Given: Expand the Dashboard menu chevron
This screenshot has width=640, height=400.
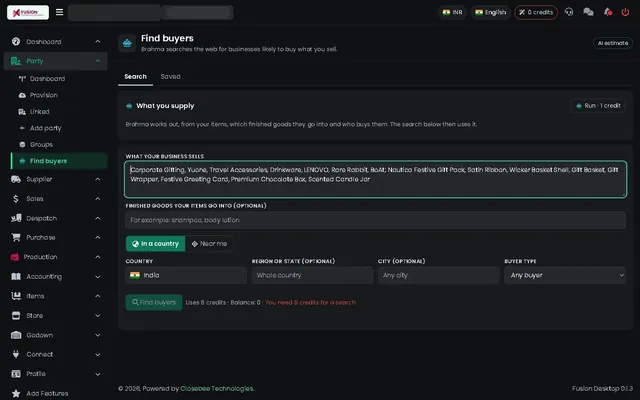Looking at the screenshot, I should point(98,42).
